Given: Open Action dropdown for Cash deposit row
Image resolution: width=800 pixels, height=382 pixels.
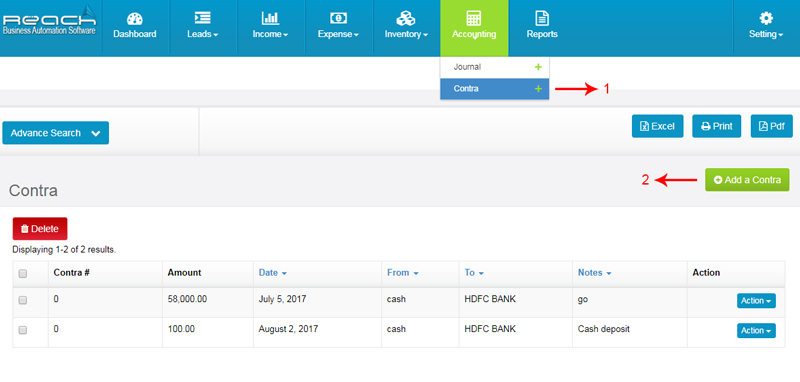Looking at the screenshot, I should [756, 330].
